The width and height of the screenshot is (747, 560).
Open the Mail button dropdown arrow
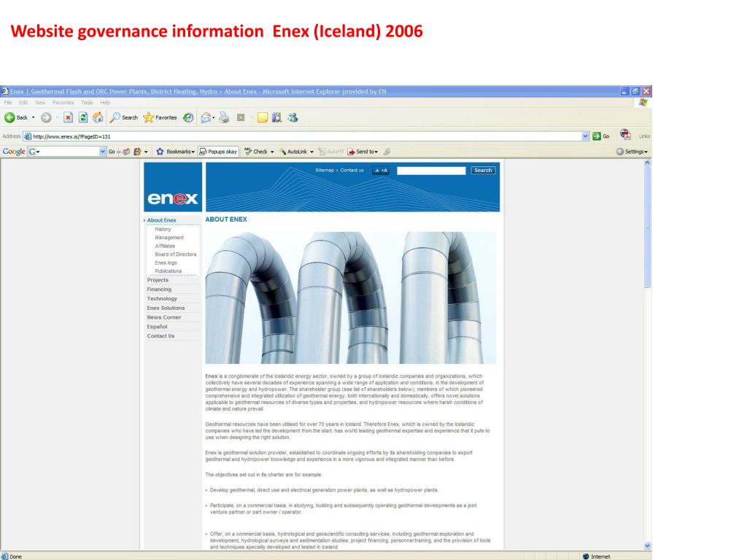click(x=214, y=117)
